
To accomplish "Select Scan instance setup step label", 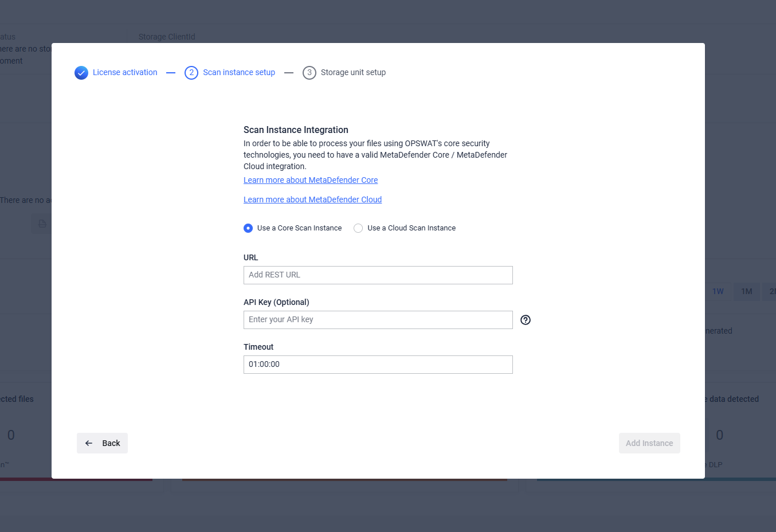I will coord(239,72).
